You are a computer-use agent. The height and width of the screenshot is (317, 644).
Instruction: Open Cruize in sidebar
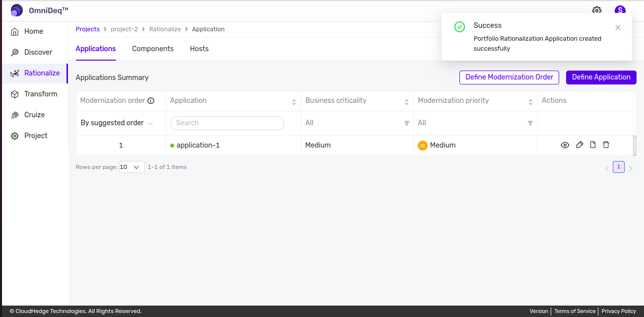34,115
